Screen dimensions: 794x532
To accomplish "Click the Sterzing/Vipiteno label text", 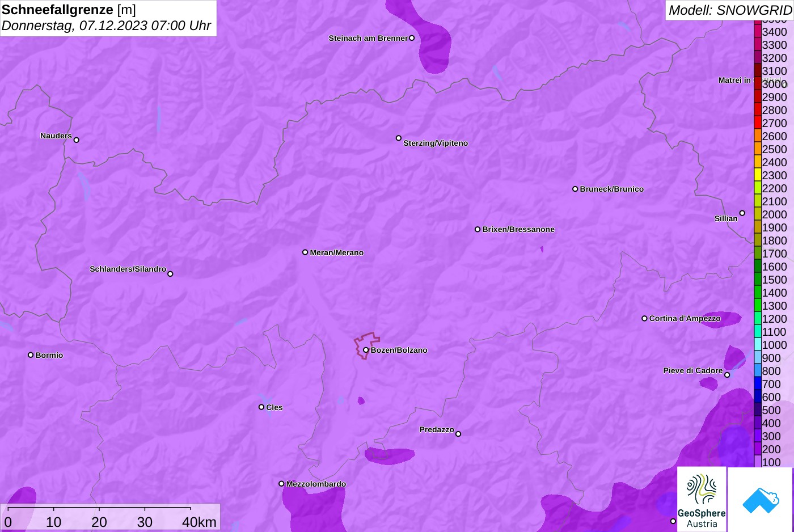I will click(x=436, y=143).
